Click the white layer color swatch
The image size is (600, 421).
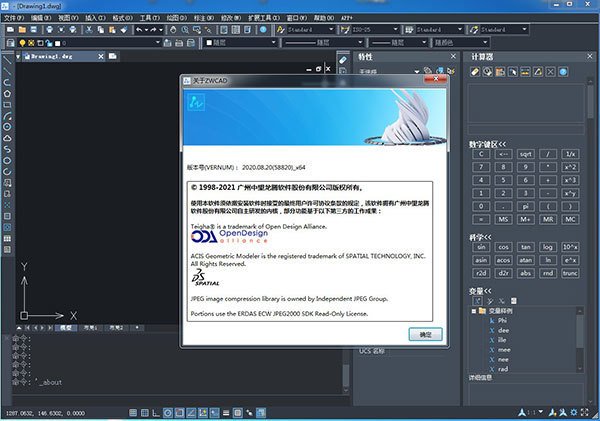coord(57,43)
